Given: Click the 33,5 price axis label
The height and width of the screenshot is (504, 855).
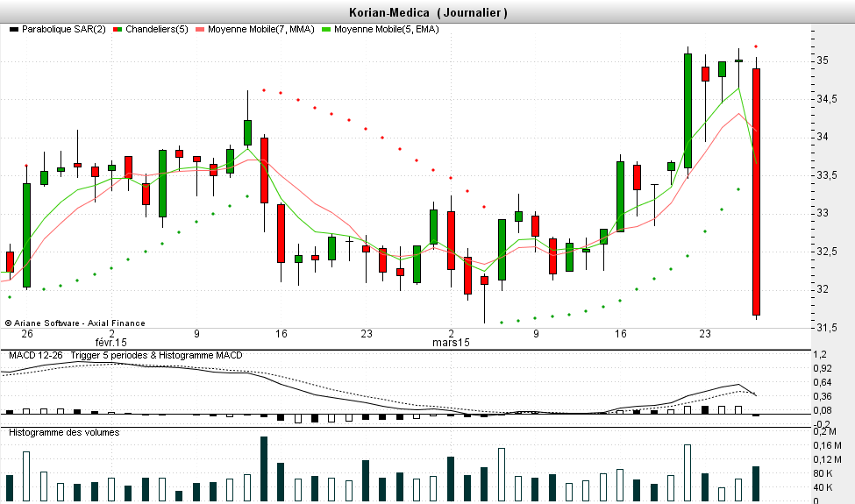Looking at the screenshot, I should pos(827,175).
